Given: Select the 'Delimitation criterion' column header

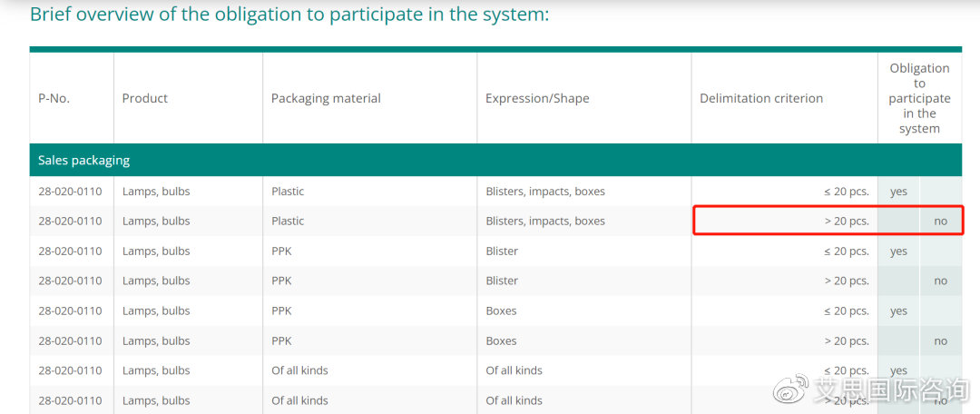Looking at the screenshot, I should coord(761,98).
